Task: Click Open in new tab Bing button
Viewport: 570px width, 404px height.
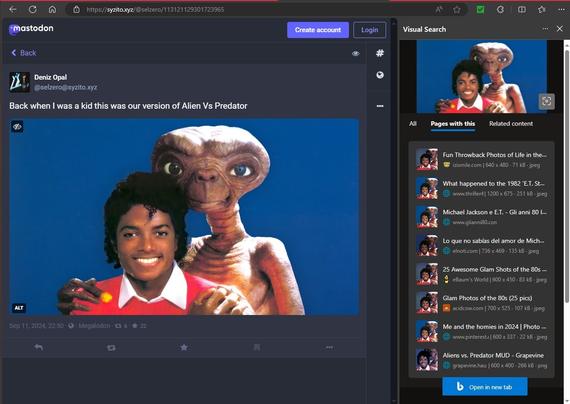Action: click(485, 387)
